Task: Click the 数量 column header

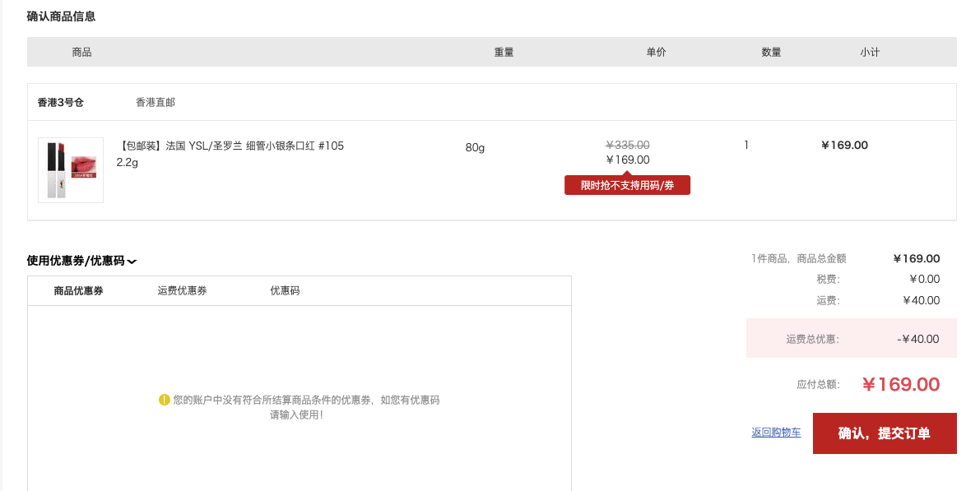Action: (x=771, y=53)
